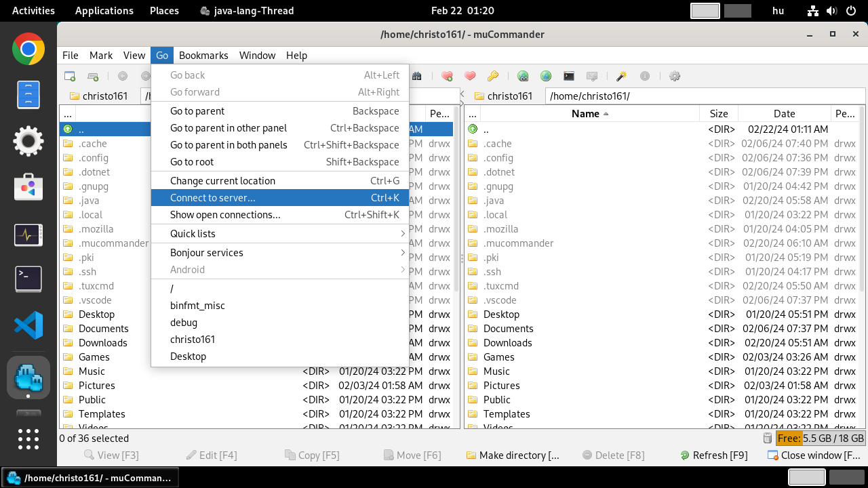Open Visual Studio Code from the dock
The width and height of the screenshot is (868, 488).
tap(28, 325)
